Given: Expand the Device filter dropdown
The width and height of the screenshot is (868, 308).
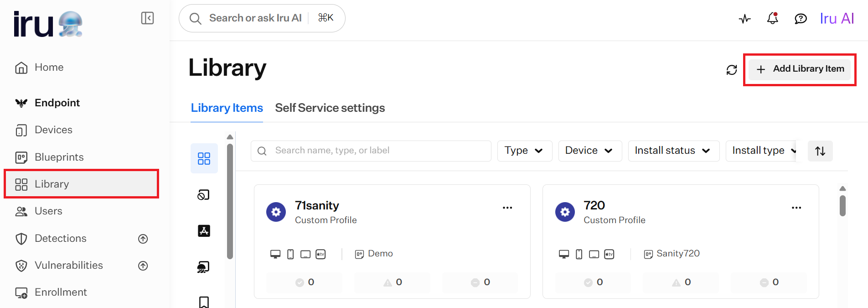Looking at the screenshot, I should [590, 151].
